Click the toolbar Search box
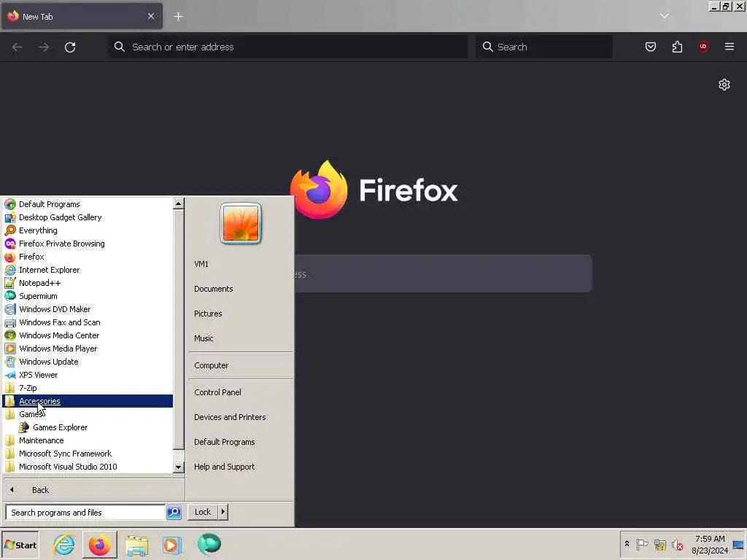 (x=544, y=47)
